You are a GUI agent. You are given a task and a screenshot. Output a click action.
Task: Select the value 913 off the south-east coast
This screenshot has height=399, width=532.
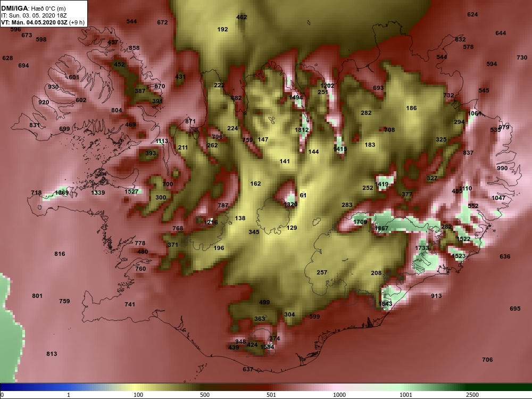(436, 296)
